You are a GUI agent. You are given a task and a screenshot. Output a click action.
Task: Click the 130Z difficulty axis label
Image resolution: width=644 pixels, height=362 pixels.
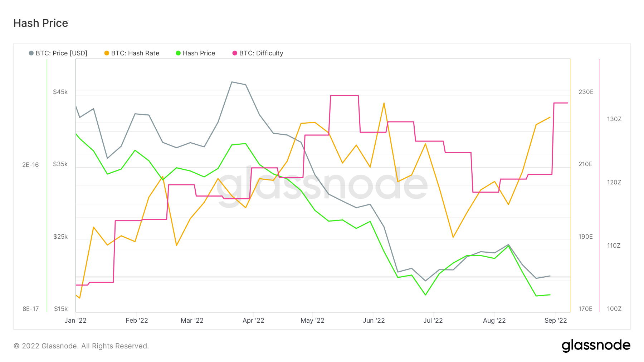(x=614, y=119)
